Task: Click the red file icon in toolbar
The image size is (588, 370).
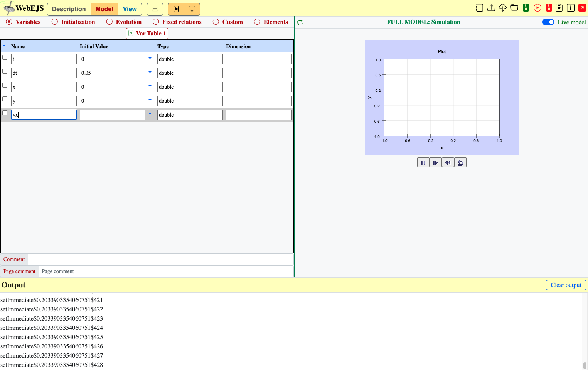Action: tap(549, 8)
